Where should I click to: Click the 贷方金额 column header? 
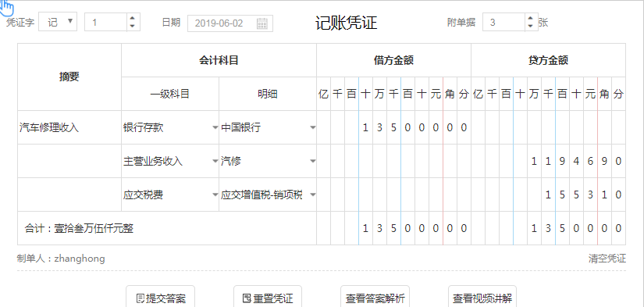pyautogui.click(x=548, y=60)
